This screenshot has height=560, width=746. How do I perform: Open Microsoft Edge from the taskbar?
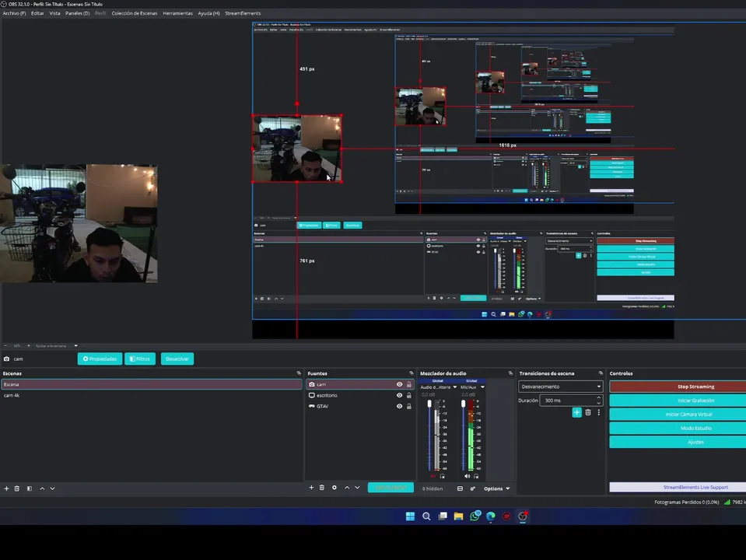(x=491, y=516)
